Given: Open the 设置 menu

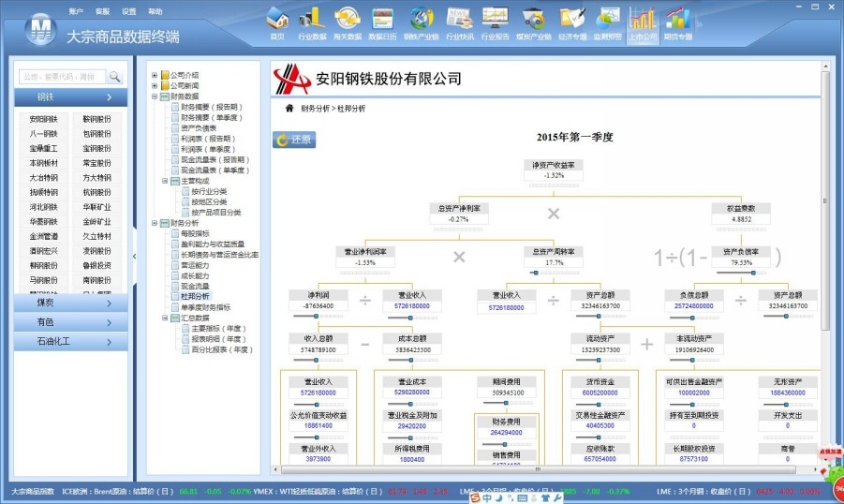Looking at the screenshot, I should click(x=128, y=11).
